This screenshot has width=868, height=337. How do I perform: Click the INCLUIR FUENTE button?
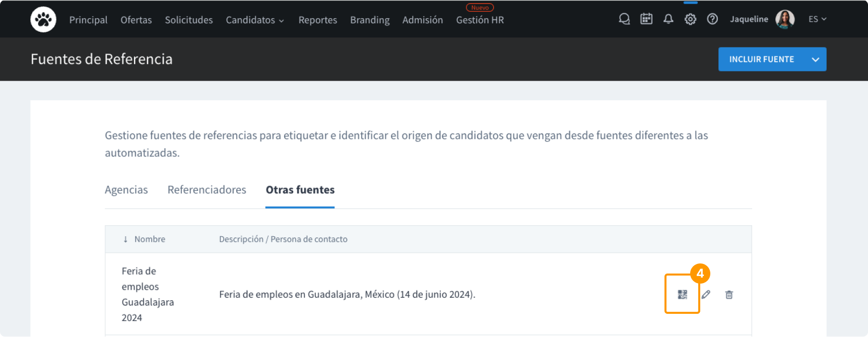(761, 59)
